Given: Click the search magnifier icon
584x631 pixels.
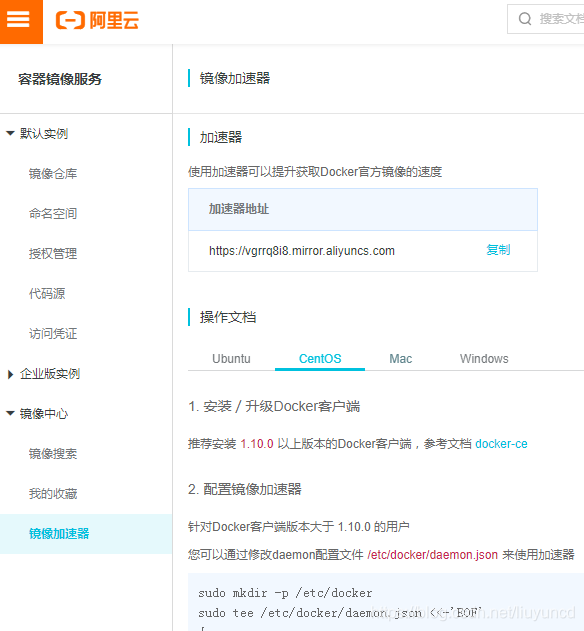Looking at the screenshot, I should click(525, 19).
